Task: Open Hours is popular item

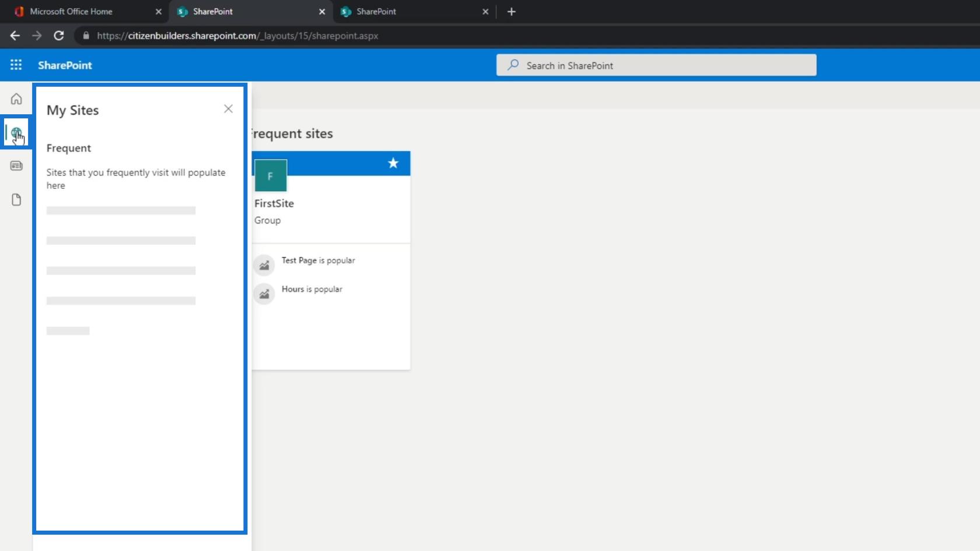Action: 311,289
